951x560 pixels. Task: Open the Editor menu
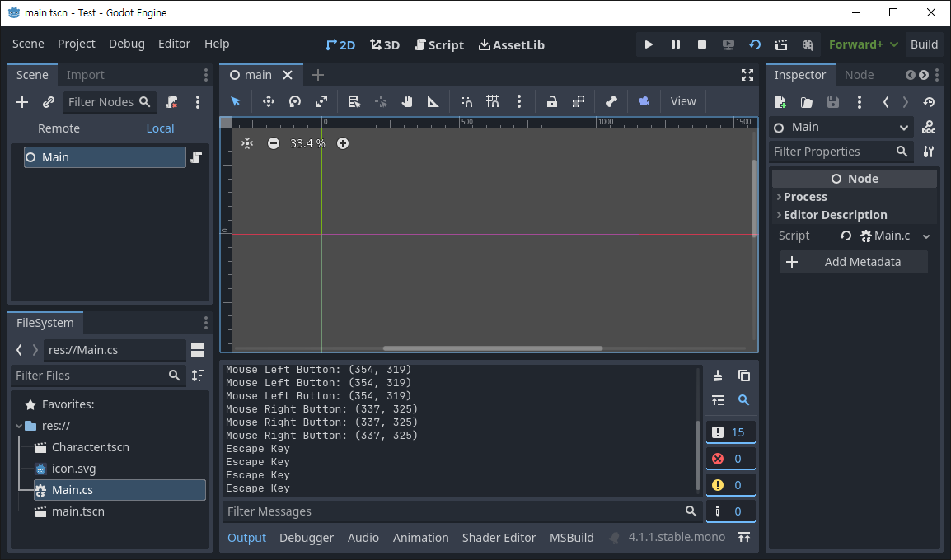coord(174,44)
